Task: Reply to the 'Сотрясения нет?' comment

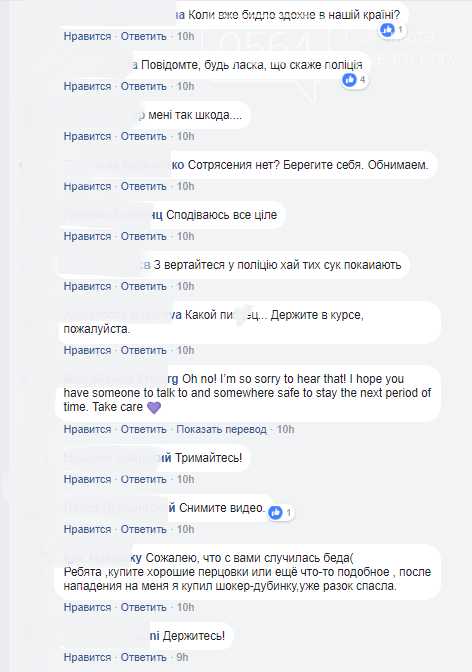Action: [x=144, y=186]
